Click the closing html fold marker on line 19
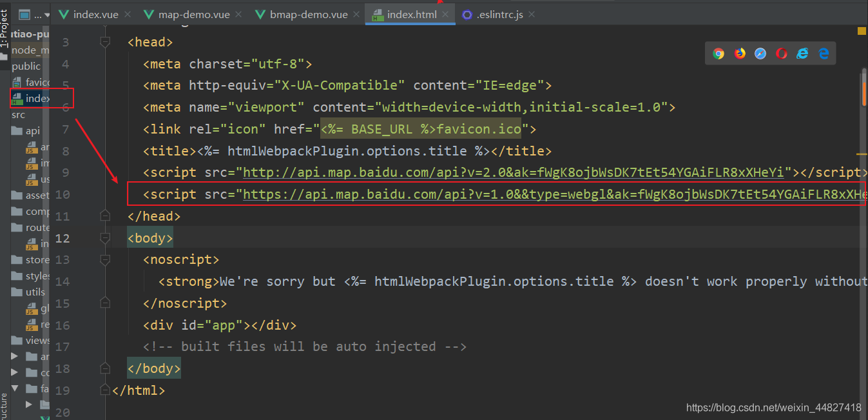Viewport: 868px width, 420px height. pos(105,390)
